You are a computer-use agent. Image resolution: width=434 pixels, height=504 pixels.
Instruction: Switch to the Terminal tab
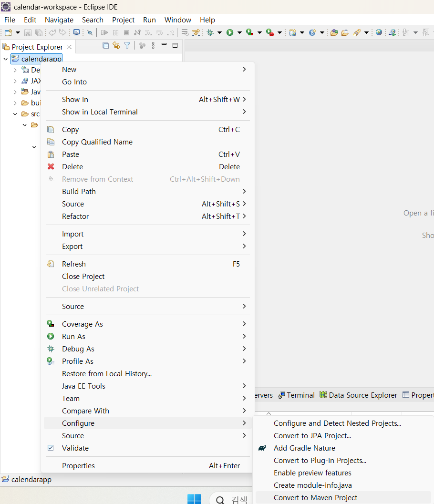[x=296, y=395]
